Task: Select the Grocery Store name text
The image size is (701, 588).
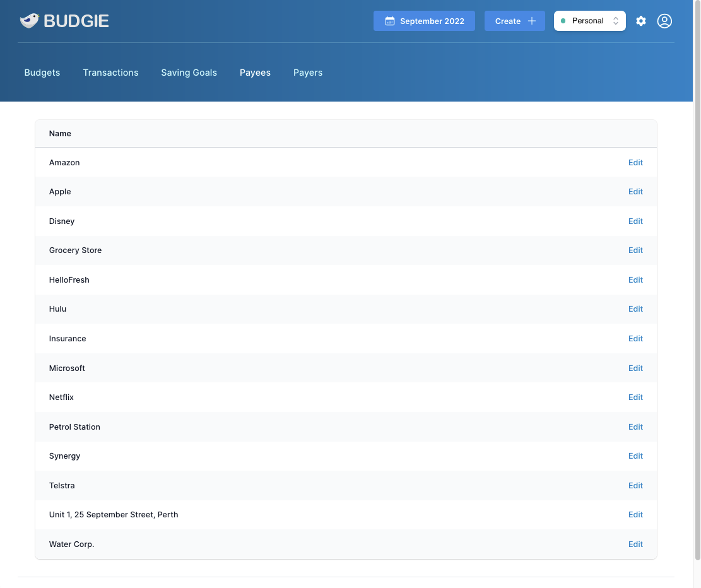Action: coord(75,250)
